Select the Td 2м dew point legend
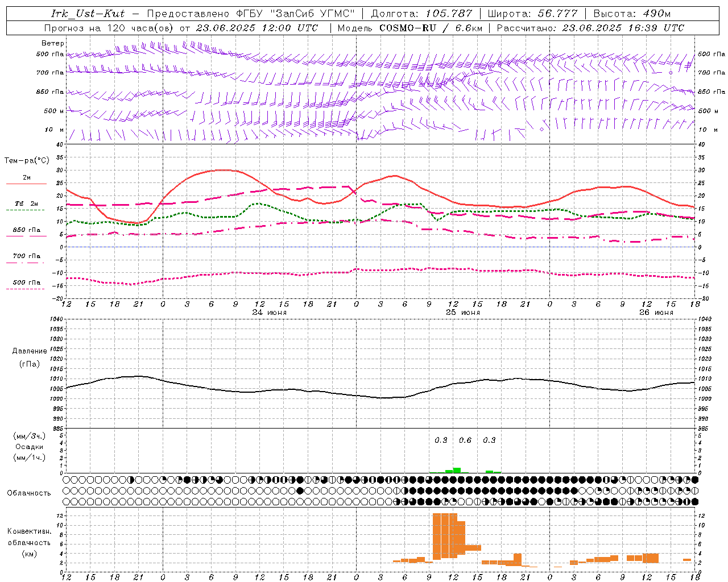728x582 pixels. 26,203
